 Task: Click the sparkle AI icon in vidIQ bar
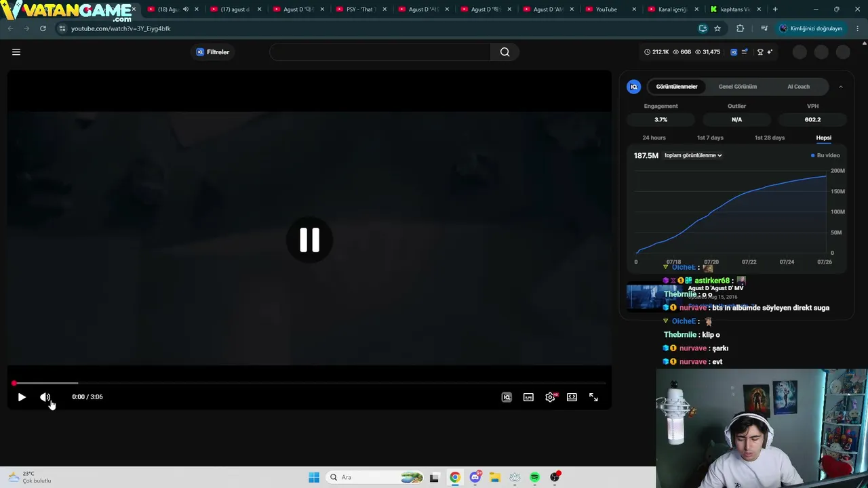tap(770, 52)
